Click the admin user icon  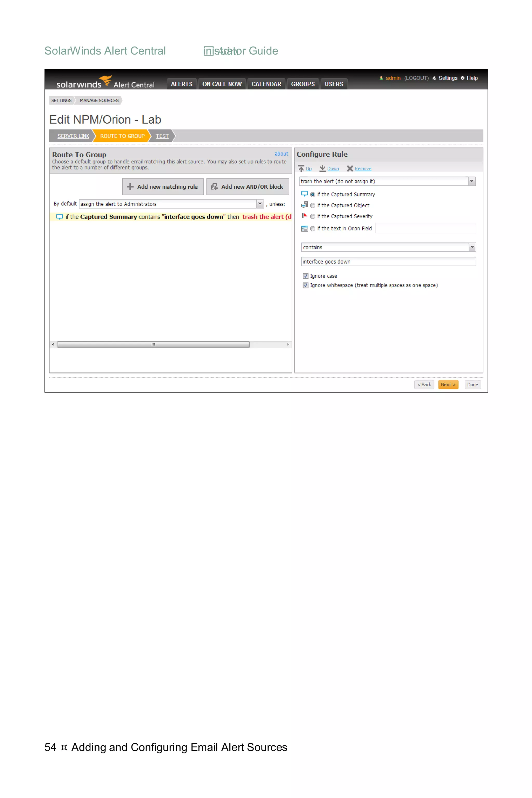pyautogui.click(x=381, y=78)
